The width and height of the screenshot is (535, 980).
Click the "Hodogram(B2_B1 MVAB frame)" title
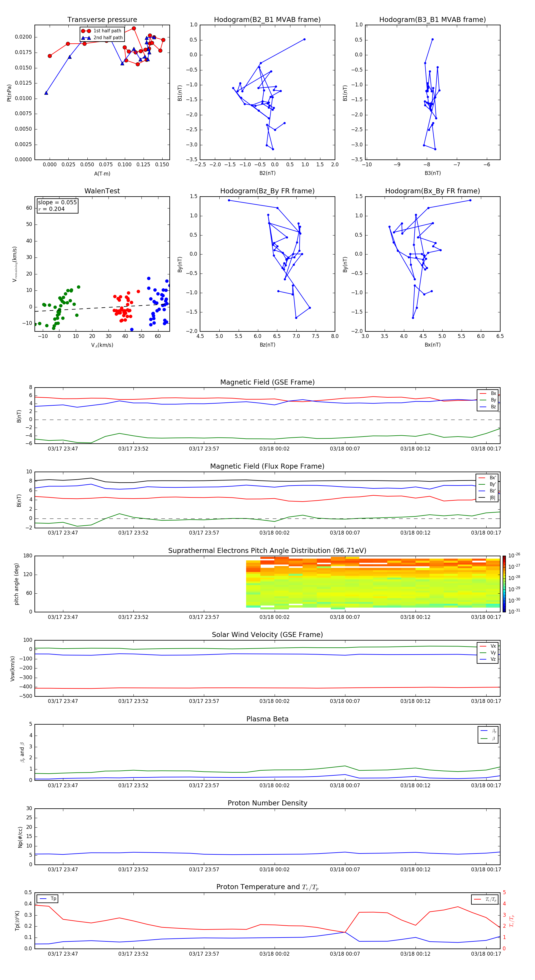[267, 20]
